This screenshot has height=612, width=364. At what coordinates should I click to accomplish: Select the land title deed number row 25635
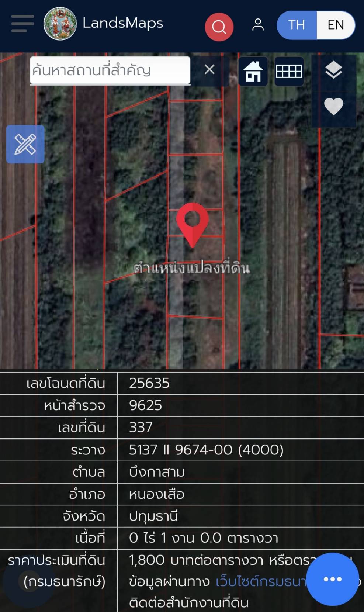point(182,383)
